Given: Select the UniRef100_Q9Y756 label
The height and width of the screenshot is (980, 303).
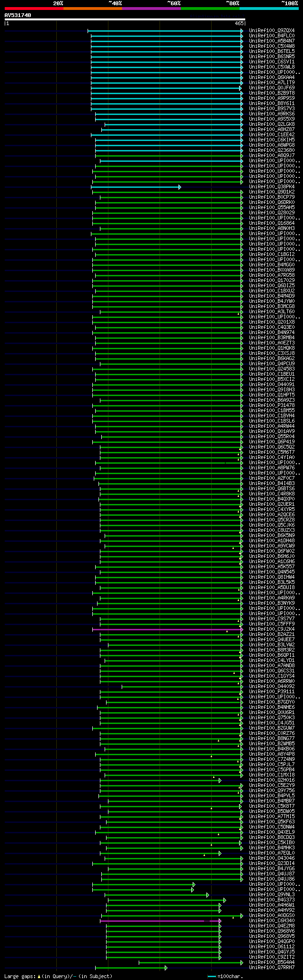Looking at the screenshot, I should click(272, 791).
